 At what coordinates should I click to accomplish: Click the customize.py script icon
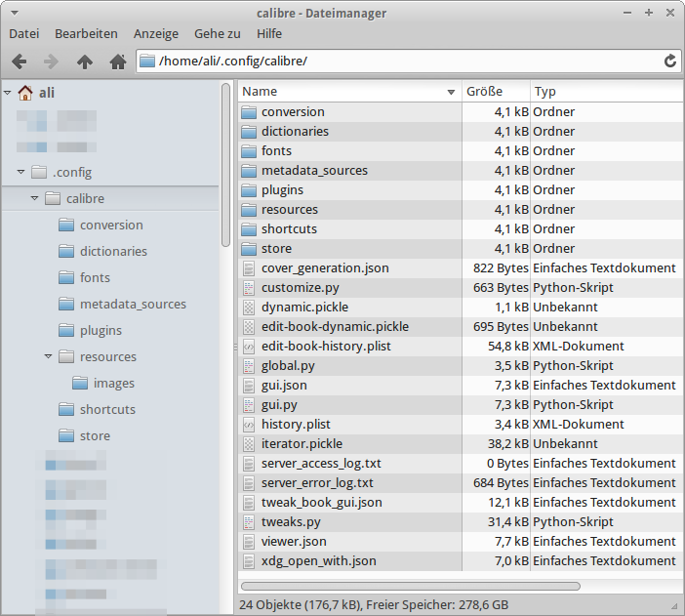249,288
